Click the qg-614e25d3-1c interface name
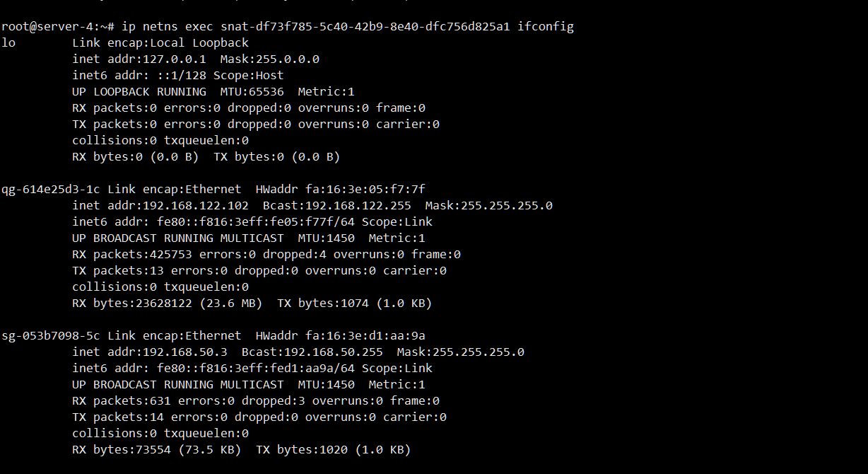 coord(51,189)
